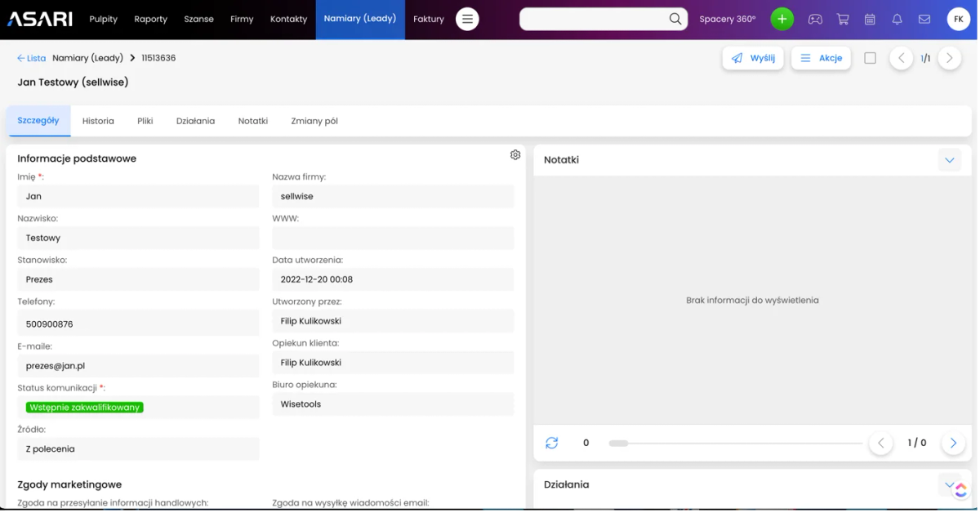Click the Biuro opiekuna value Wisetools
980x513 pixels.
pyautogui.click(x=301, y=404)
